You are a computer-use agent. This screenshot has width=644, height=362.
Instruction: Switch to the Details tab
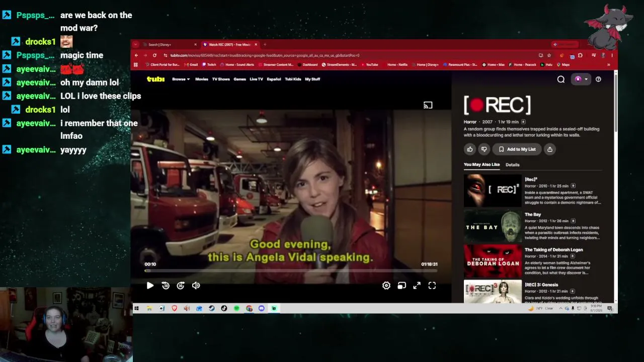click(512, 165)
